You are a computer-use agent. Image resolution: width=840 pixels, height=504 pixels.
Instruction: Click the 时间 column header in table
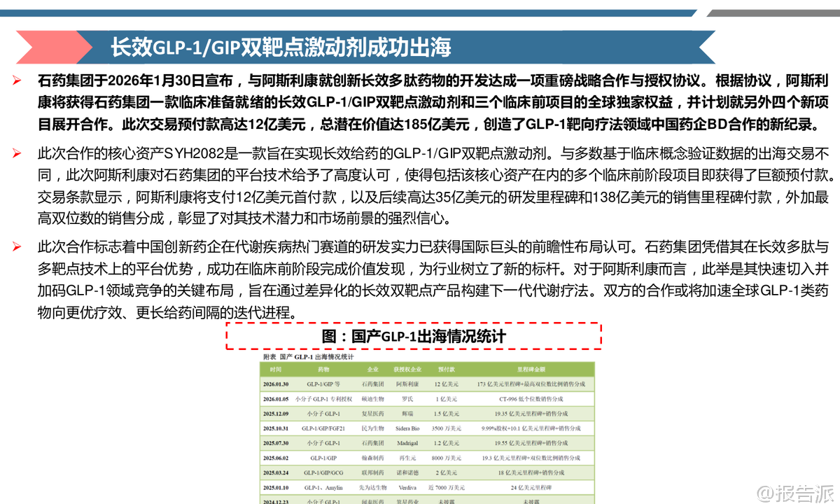pyautogui.click(x=275, y=369)
